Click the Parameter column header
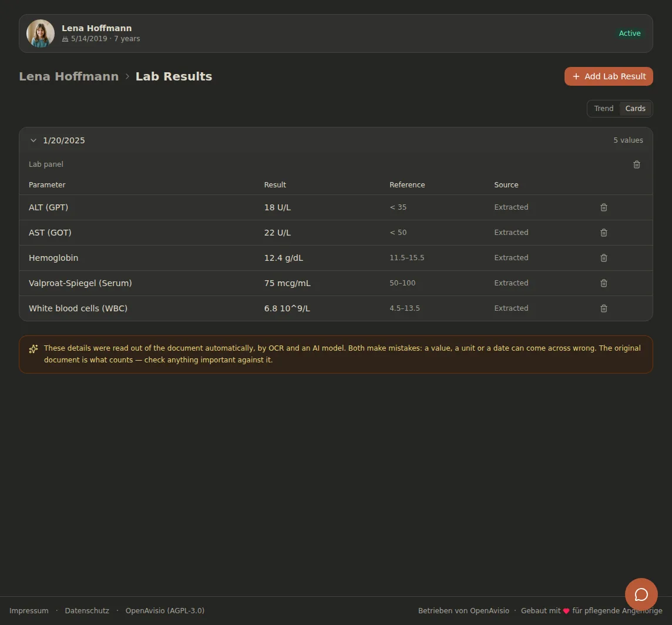 pos(47,185)
